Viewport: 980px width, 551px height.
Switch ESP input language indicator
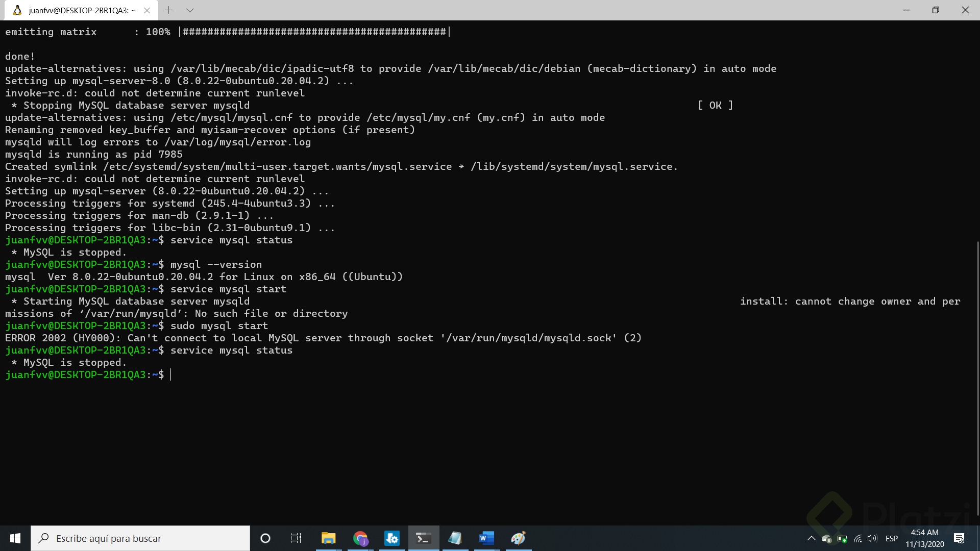pyautogui.click(x=892, y=539)
